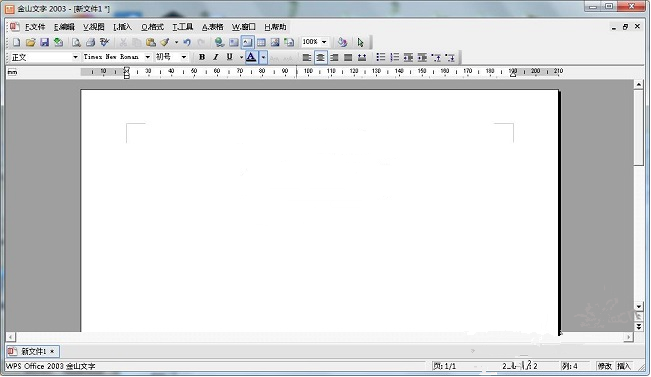Viewport: 651px width, 377px height.
Task: Open the font color picker arrow
Action: coord(263,57)
